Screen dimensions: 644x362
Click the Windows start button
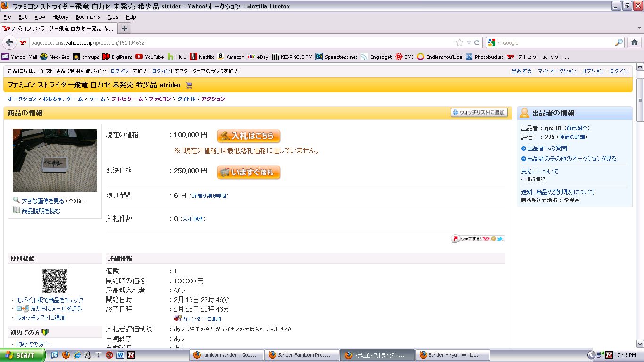click(23, 355)
